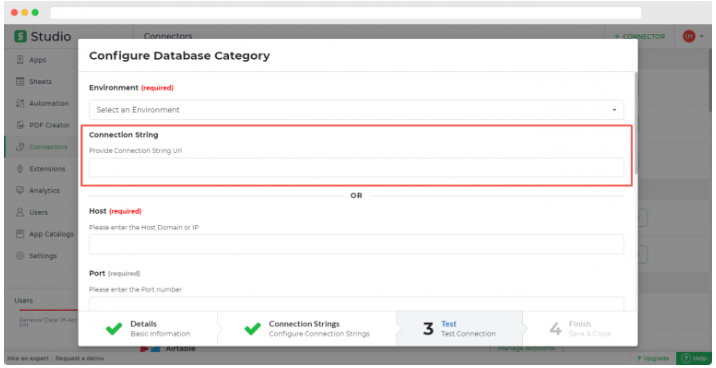The height and width of the screenshot is (368, 716).
Task: Click the Extensions sidebar icon
Action: [x=20, y=168]
